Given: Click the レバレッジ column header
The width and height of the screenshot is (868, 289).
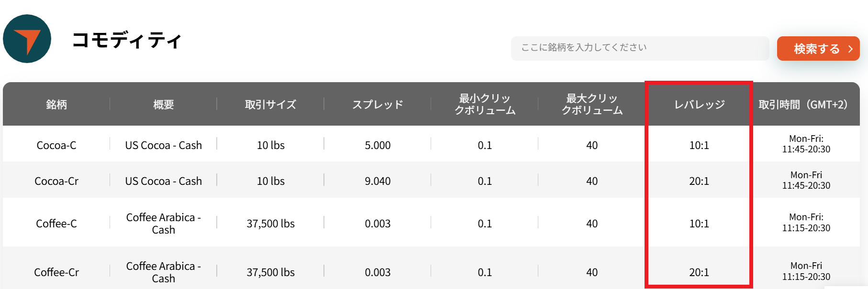Looking at the screenshot, I should coord(699,104).
